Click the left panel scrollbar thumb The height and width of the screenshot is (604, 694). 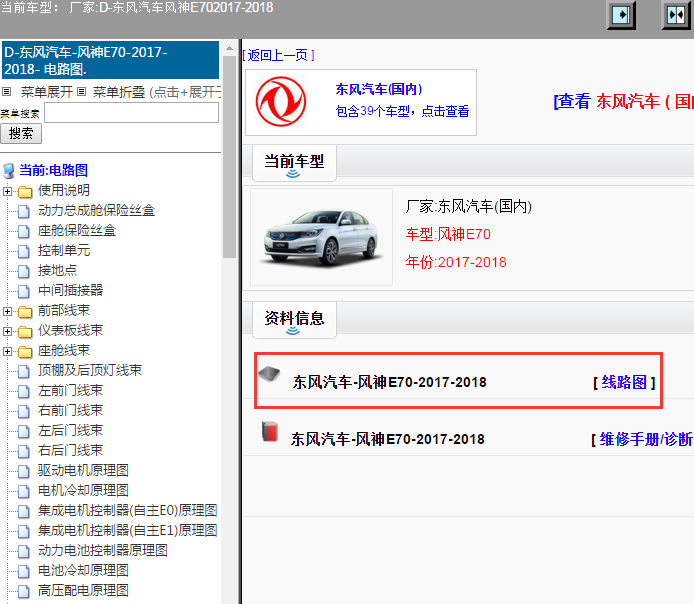(x=229, y=156)
